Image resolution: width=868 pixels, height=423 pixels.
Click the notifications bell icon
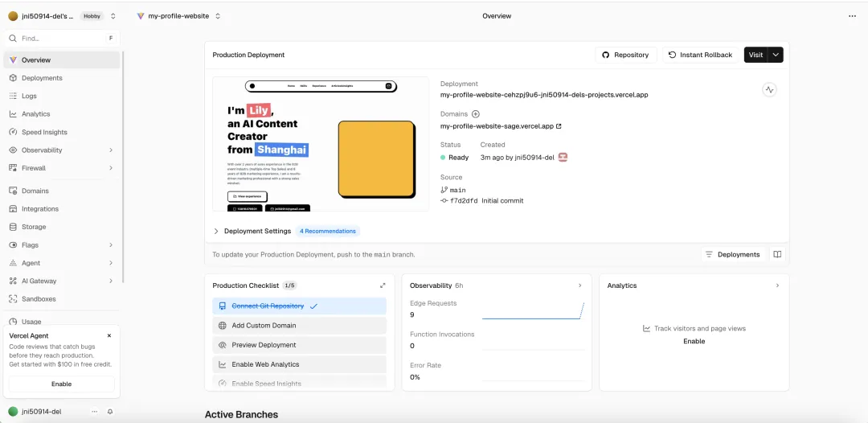click(110, 412)
